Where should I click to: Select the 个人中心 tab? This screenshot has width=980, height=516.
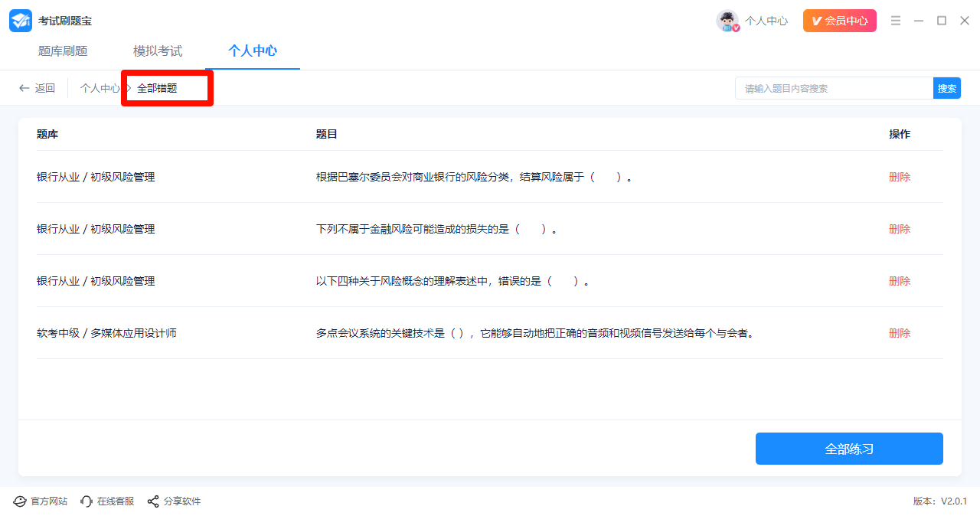[x=253, y=51]
